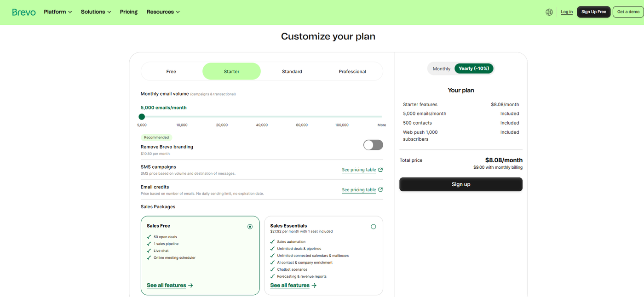Open Email credits See pricing table link
644x297 pixels.
point(359,189)
